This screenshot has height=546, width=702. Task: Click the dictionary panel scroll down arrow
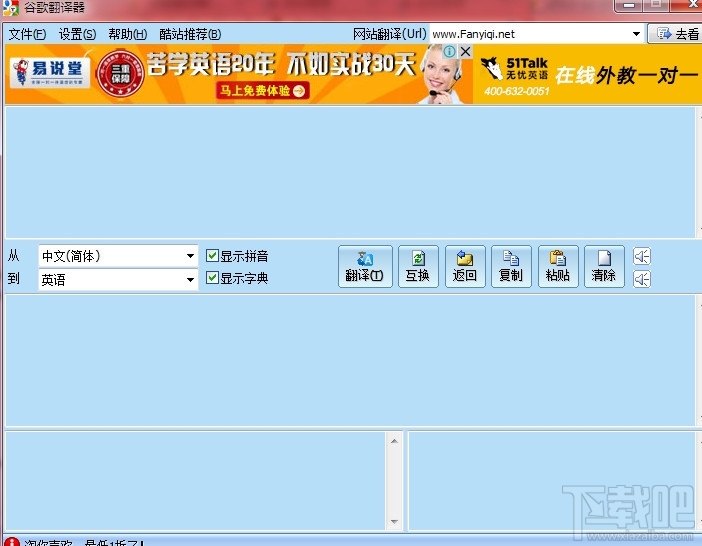tap(394, 521)
